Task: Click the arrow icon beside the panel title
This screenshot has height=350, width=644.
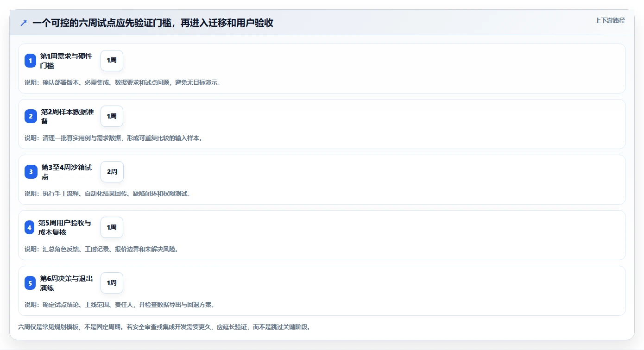Action: [24, 23]
